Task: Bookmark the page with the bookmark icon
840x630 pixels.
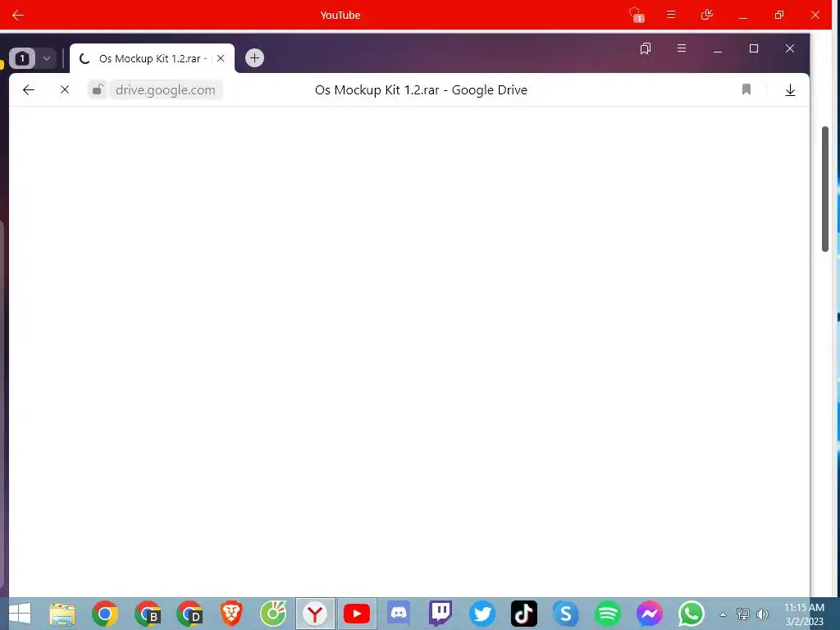Action: point(746,89)
